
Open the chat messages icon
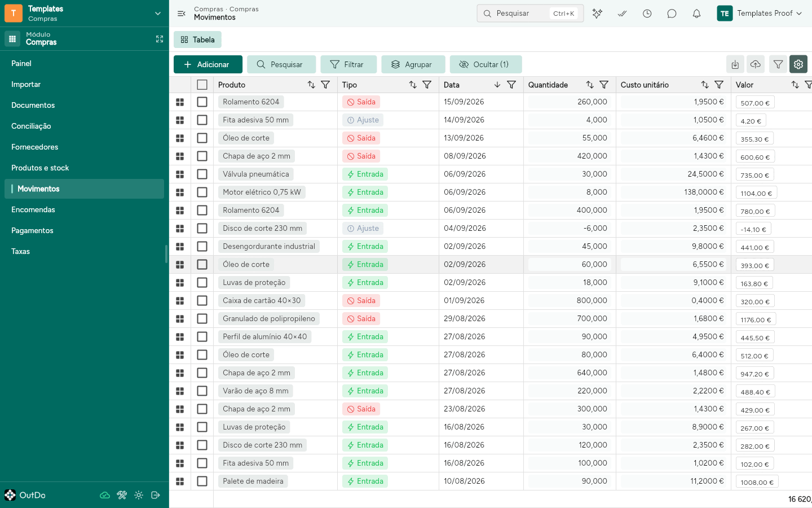coord(672,14)
